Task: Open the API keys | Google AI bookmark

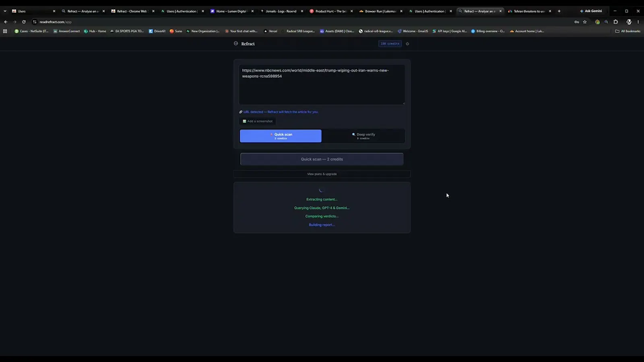Action: [450, 31]
